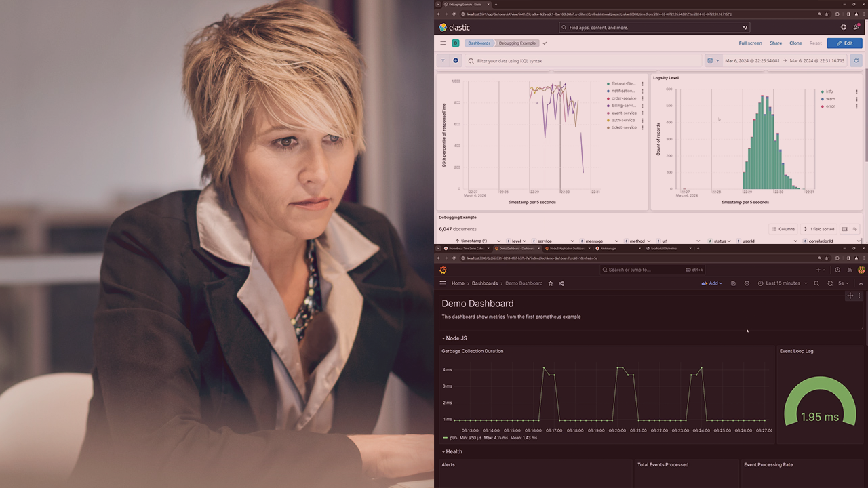Viewport: 868px width, 488px height.
Task: Open the Last 15 minutes time picker
Action: 782,283
